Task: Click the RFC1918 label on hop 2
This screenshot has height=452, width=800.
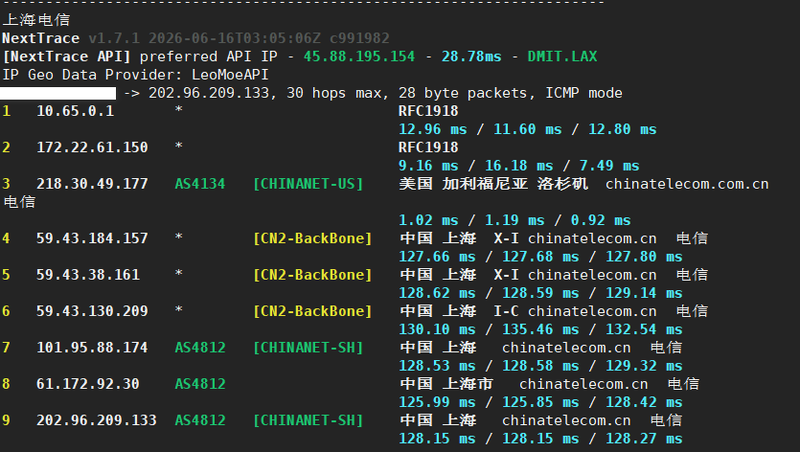Action: 429,147
